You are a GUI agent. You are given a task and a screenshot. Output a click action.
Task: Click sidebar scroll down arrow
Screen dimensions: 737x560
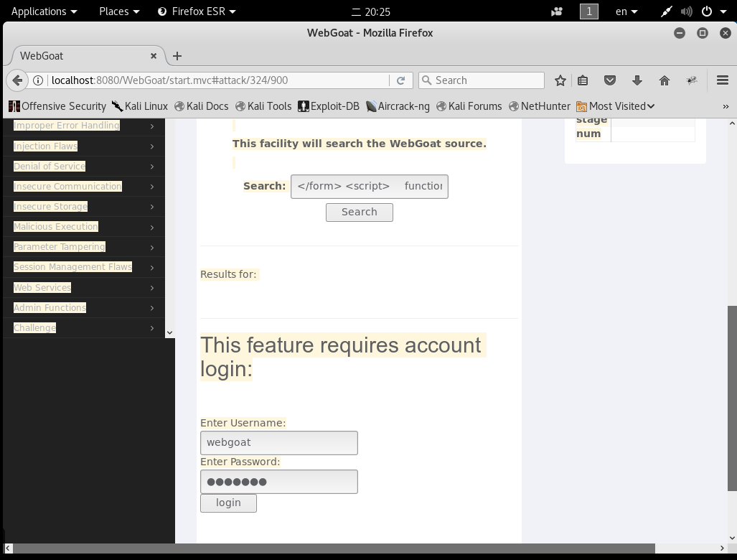click(169, 333)
